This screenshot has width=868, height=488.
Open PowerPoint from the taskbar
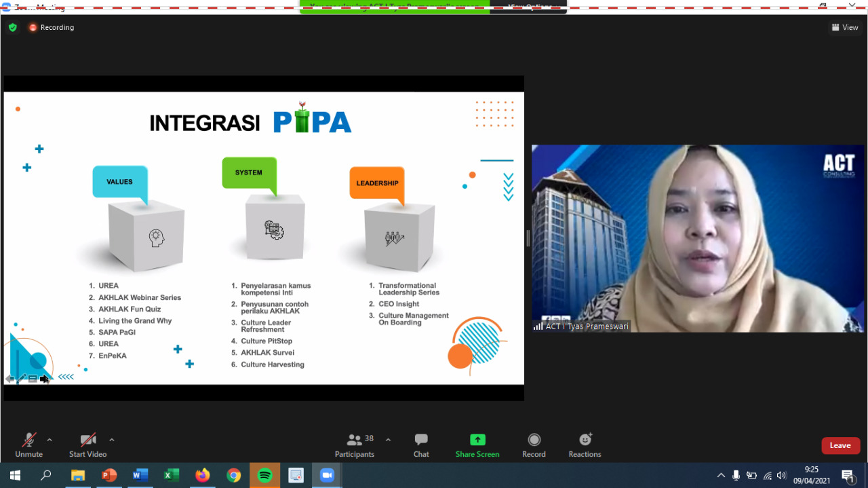tap(109, 475)
